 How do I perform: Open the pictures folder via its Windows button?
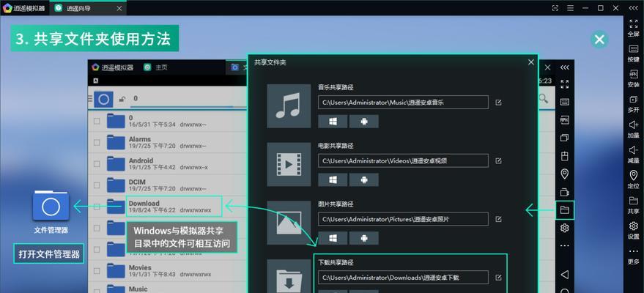click(x=333, y=238)
